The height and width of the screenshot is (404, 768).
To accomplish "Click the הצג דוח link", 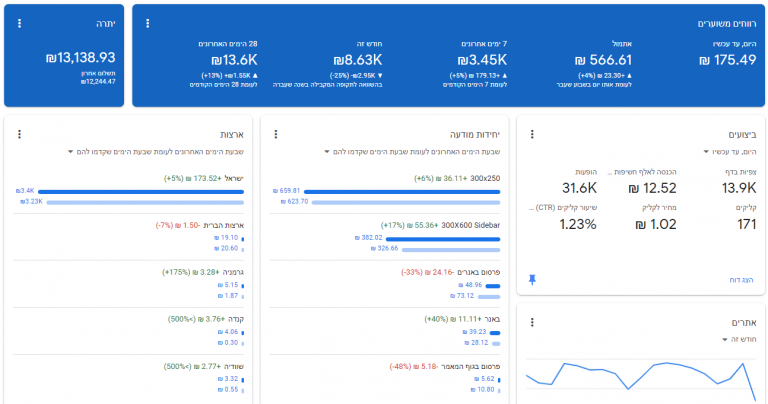I will tap(741, 280).
